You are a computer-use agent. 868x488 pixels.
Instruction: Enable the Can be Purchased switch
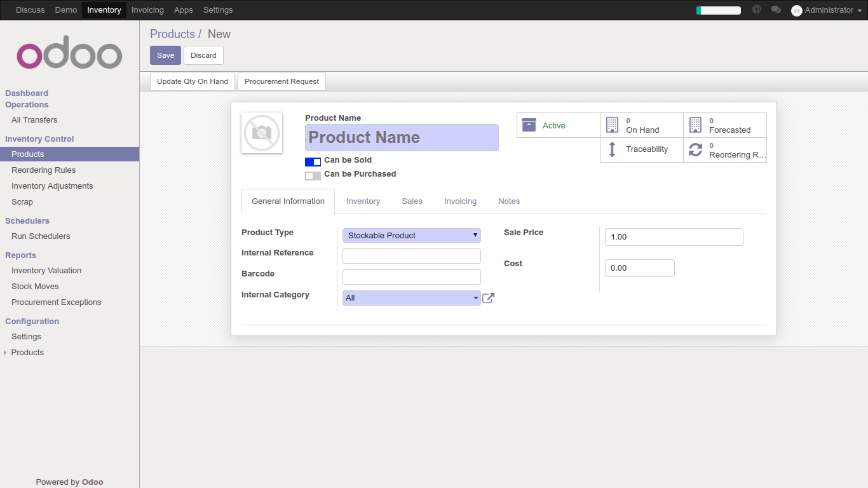pos(313,175)
